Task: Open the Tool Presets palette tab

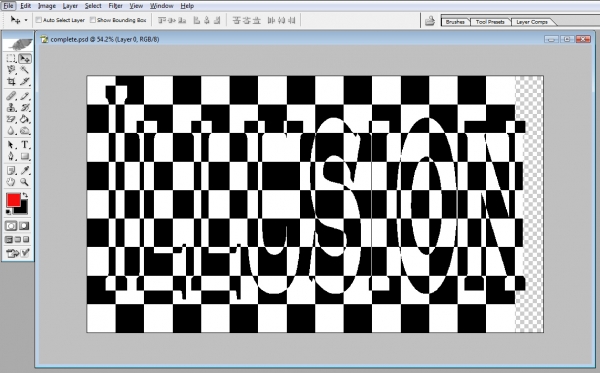Action: pyautogui.click(x=490, y=22)
